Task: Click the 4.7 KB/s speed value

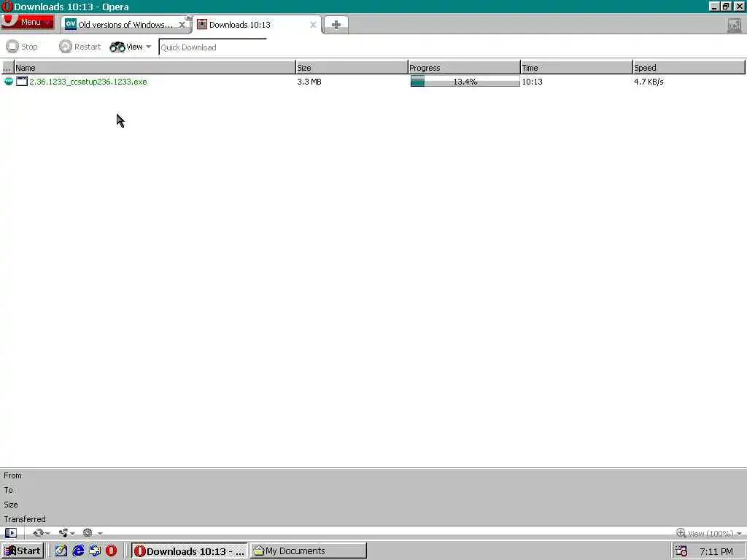Action: coord(649,82)
